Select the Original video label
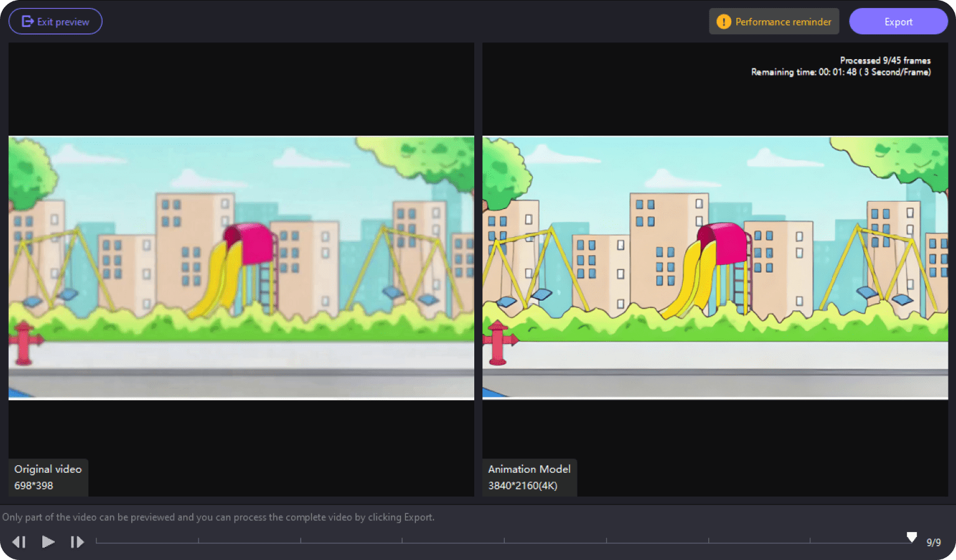The height and width of the screenshot is (560, 956). point(48,469)
